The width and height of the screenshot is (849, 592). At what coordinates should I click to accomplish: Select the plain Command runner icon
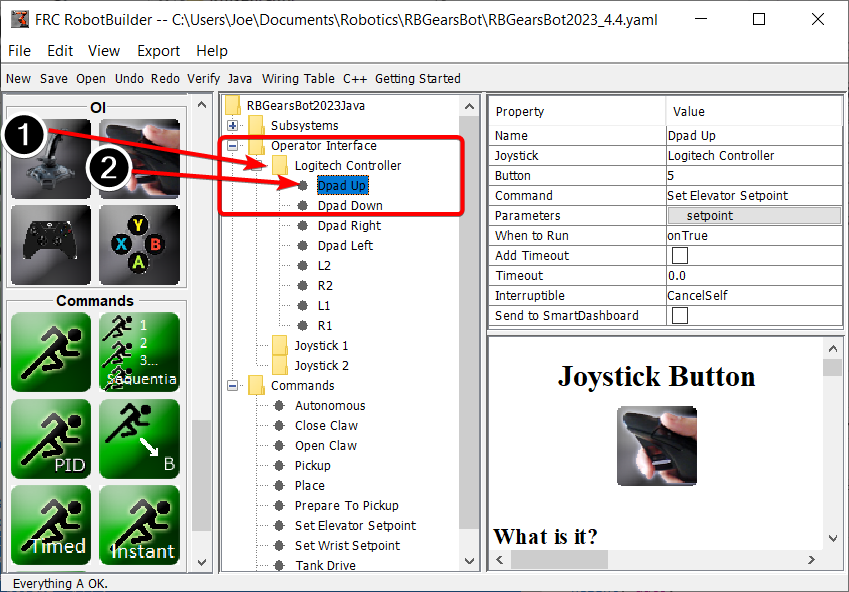pyautogui.click(x=51, y=352)
